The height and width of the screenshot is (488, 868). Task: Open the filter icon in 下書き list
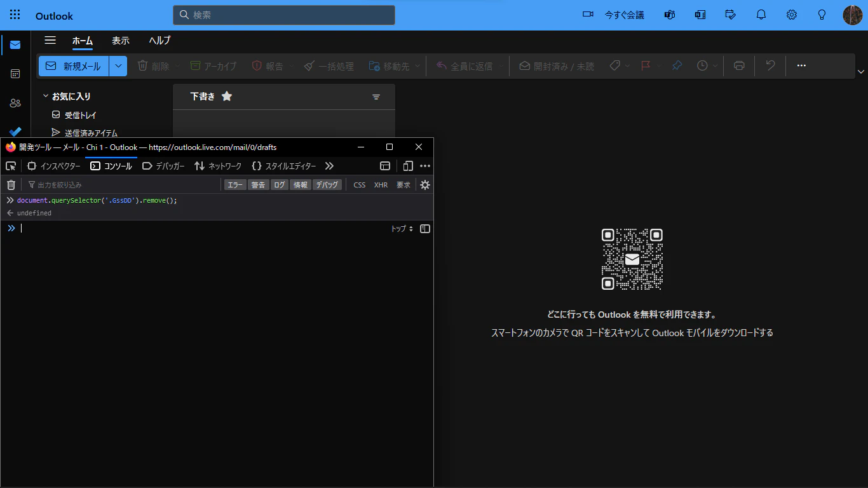376,97
